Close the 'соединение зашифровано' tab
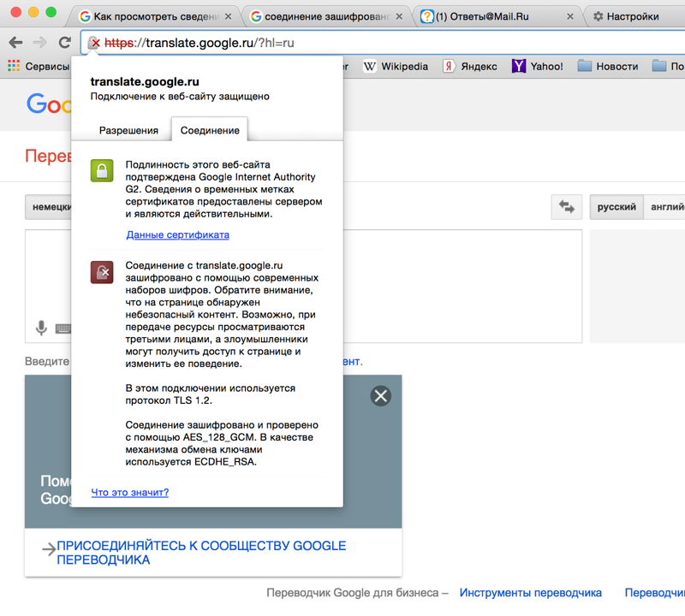 click(x=399, y=16)
